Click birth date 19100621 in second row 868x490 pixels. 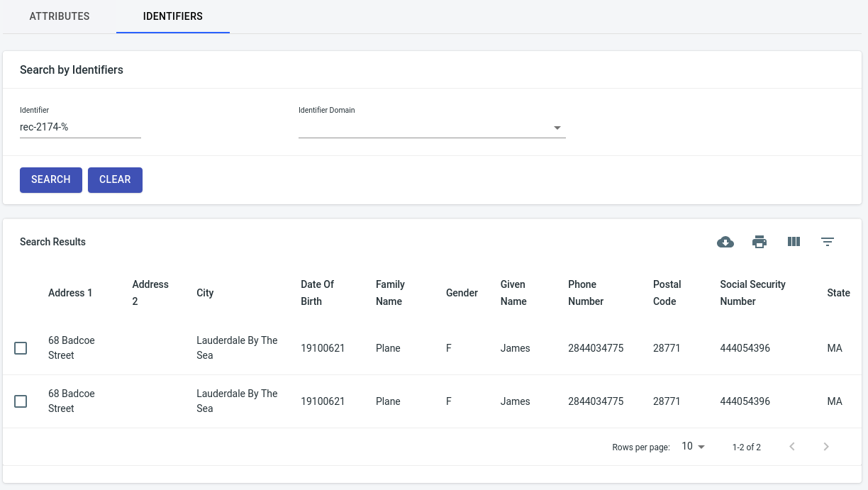[323, 401]
